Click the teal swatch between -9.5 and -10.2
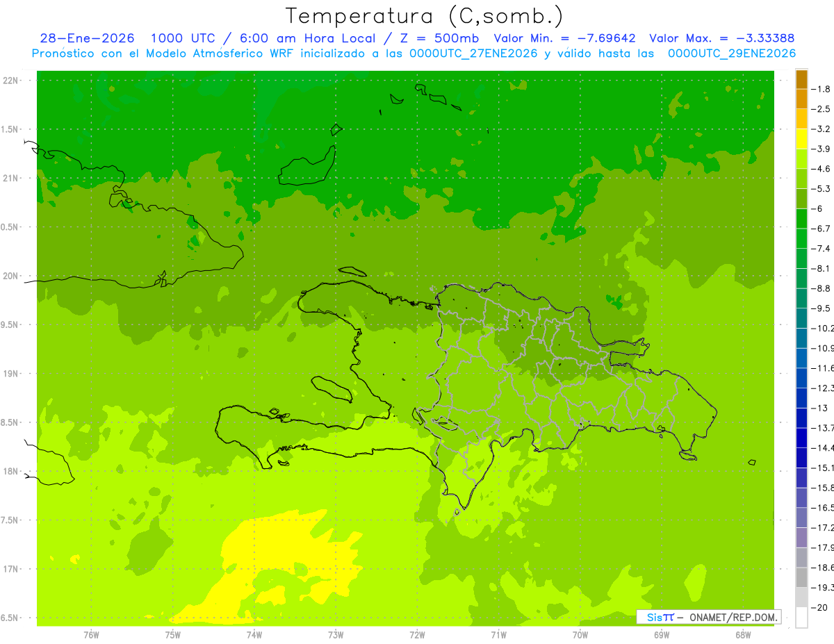Viewport: 834px width, 644px height. click(801, 318)
